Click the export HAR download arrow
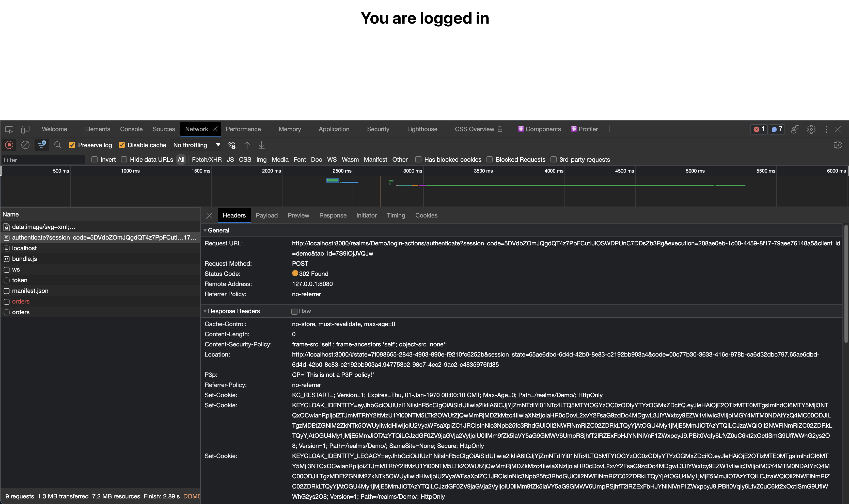849x504 pixels. (261, 145)
